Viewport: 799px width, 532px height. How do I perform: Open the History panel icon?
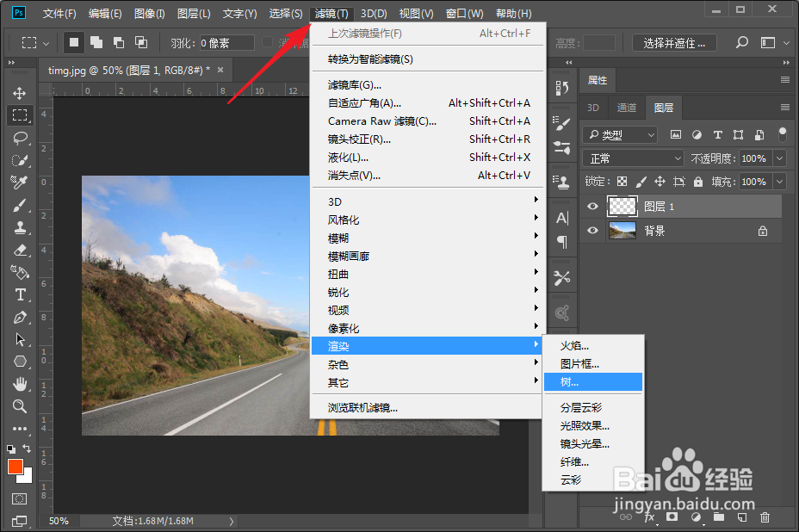click(561, 88)
